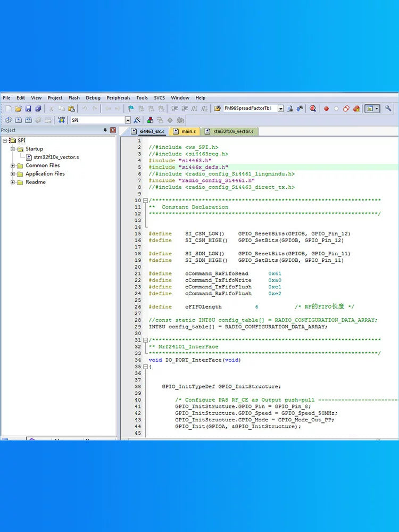Viewport: 399px width, 532px height.
Task: Expand the Common Files folder
Action: (13, 165)
